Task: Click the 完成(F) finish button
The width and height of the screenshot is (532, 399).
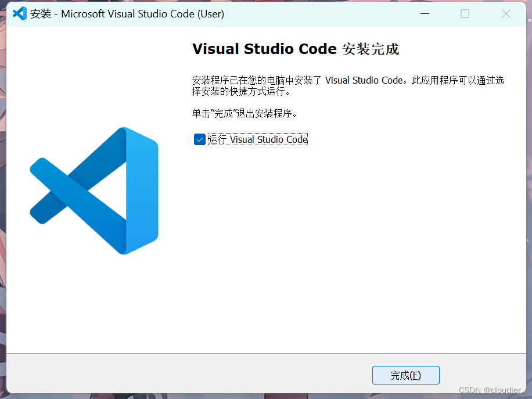Action: coord(405,375)
